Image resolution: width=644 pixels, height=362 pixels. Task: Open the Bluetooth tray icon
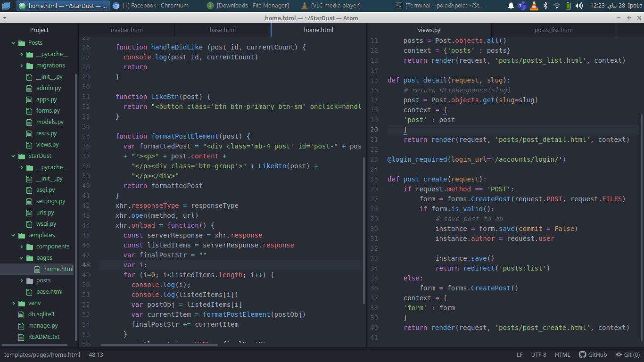(545, 6)
